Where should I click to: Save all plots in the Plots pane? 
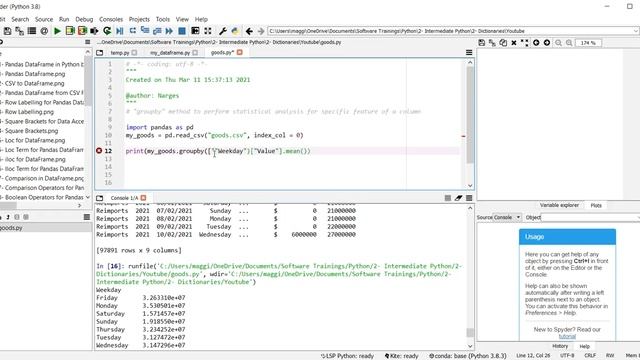[x=492, y=43]
